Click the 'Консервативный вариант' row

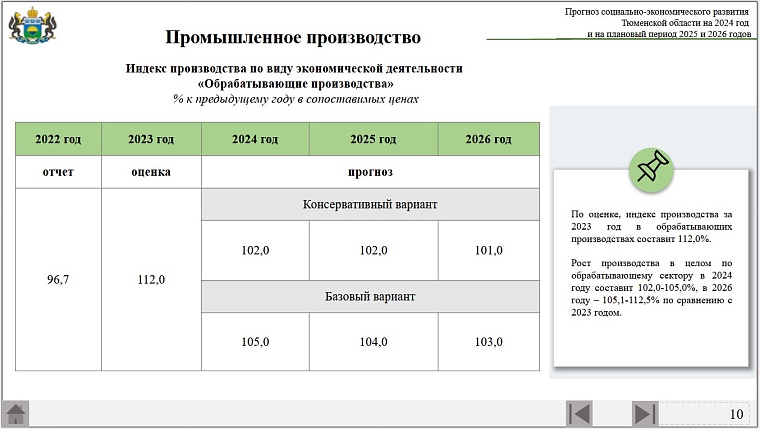[x=370, y=205]
